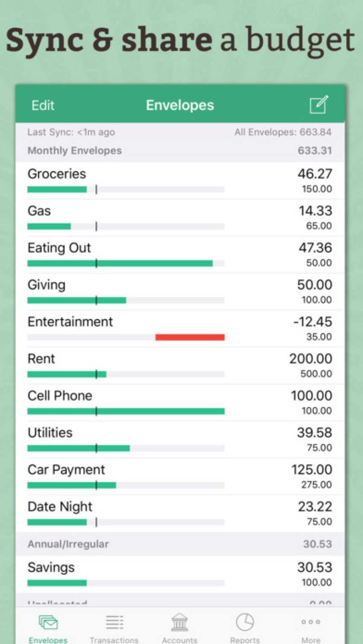Click the red Entertainment progress bar
Viewport: 363px width, 644px height.
(x=190, y=337)
